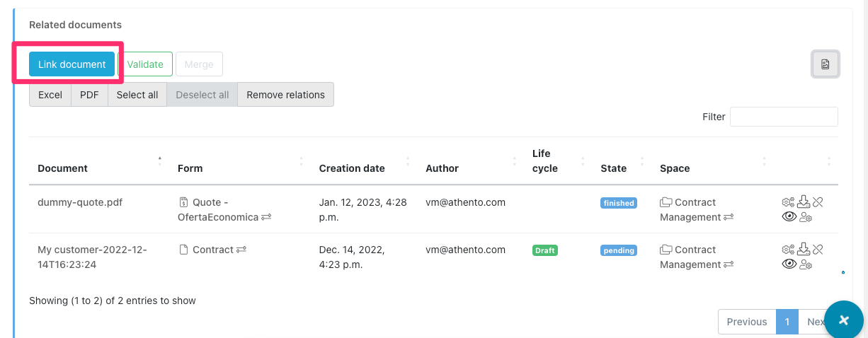Download the dummy-quote.pdf document
This screenshot has width=868, height=338.
804,202
